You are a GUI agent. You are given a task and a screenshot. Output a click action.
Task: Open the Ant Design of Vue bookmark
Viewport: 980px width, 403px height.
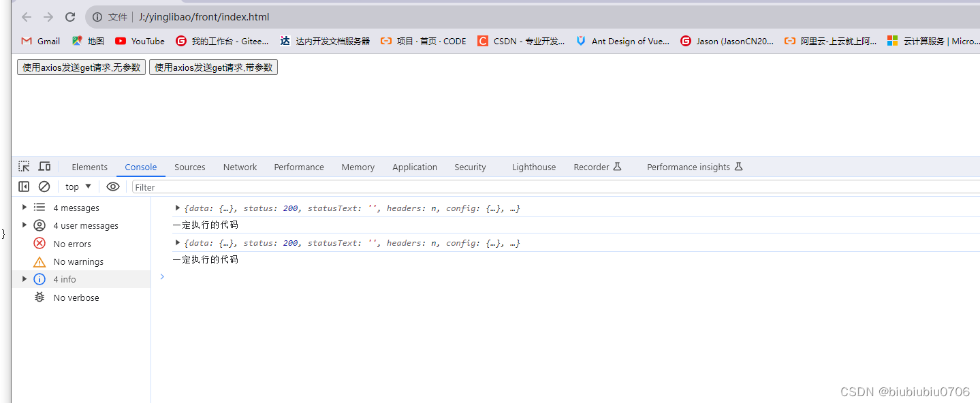click(x=622, y=41)
